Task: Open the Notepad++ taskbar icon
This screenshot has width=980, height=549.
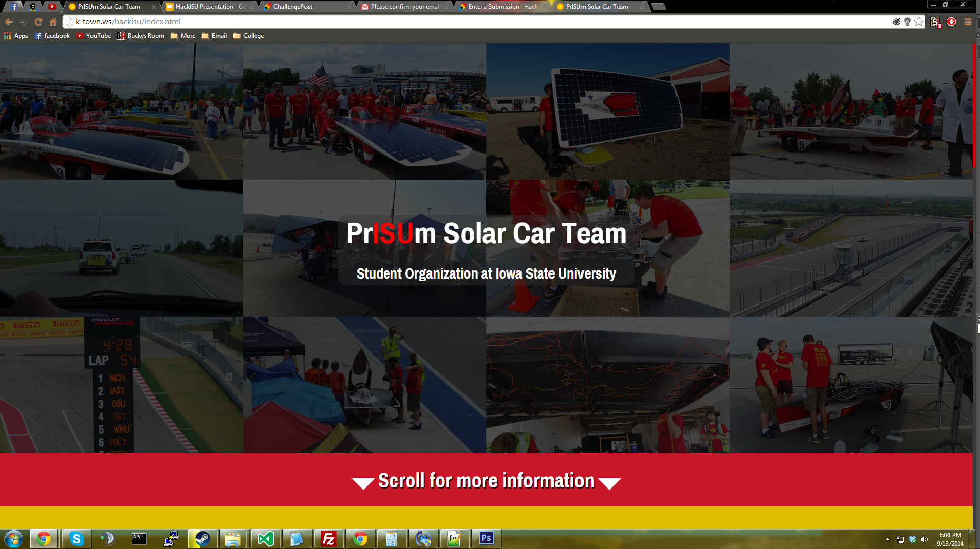Action: point(454,539)
